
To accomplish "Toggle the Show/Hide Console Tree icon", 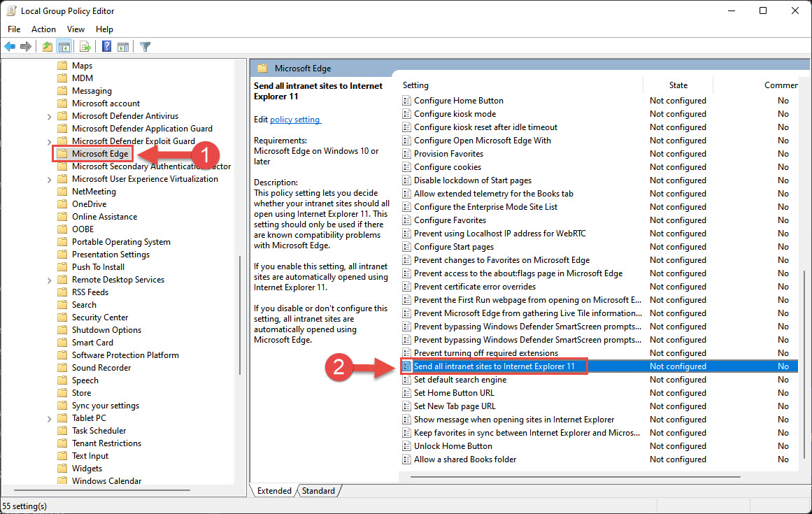I will 64,47.
